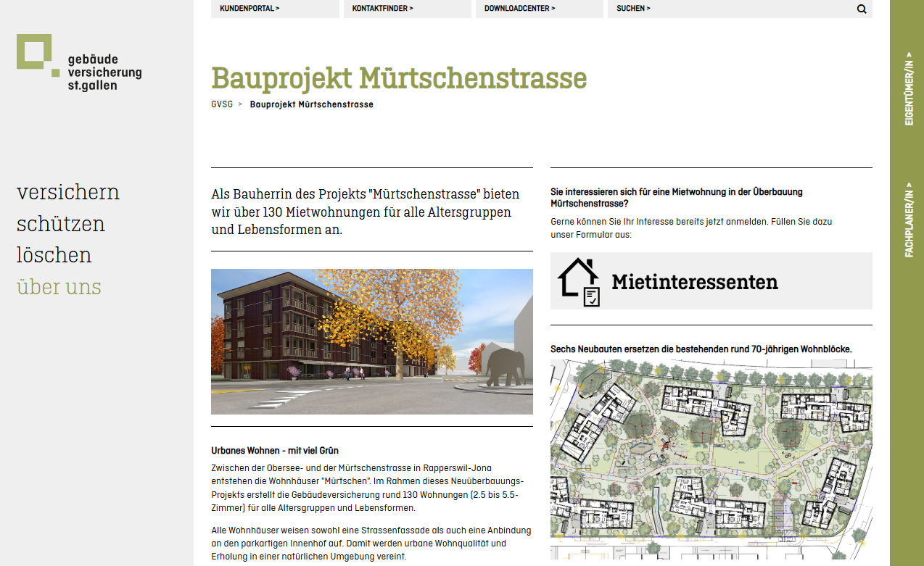The height and width of the screenshot is (566, 924).
Task: Click the GVSG breadcrumb link
Action: [222, 104]
